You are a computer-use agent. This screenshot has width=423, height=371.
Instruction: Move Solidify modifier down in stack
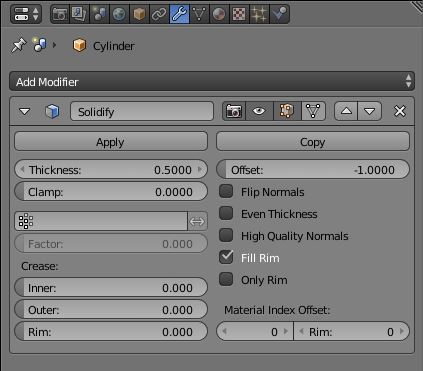[370, 111]
